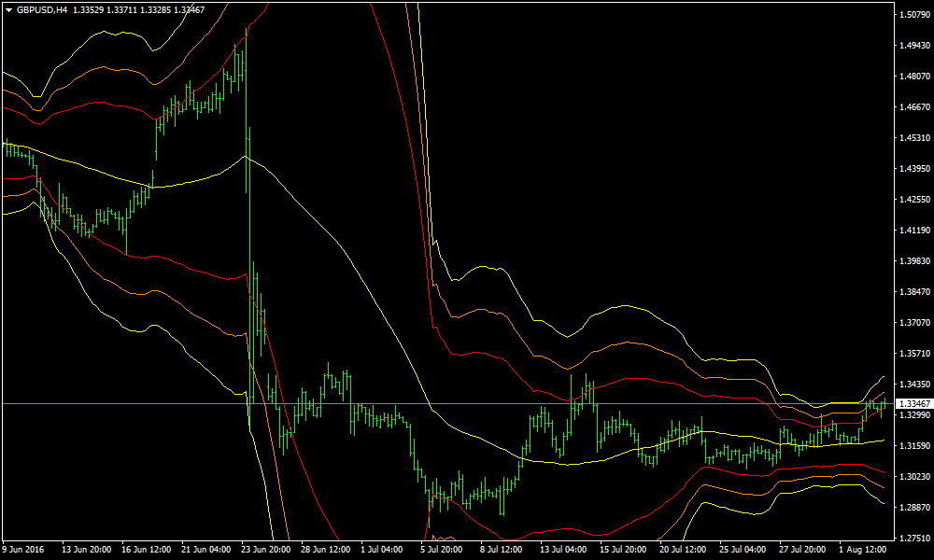Click the 1.37070 price scale label
934x560 pixels.
[913, 323]
